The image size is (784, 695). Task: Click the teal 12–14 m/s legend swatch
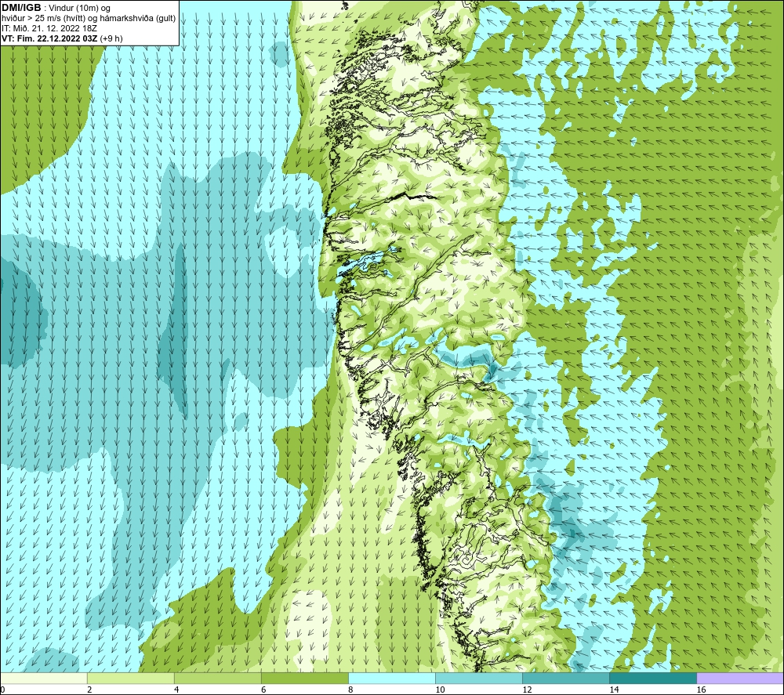(566, 678)
